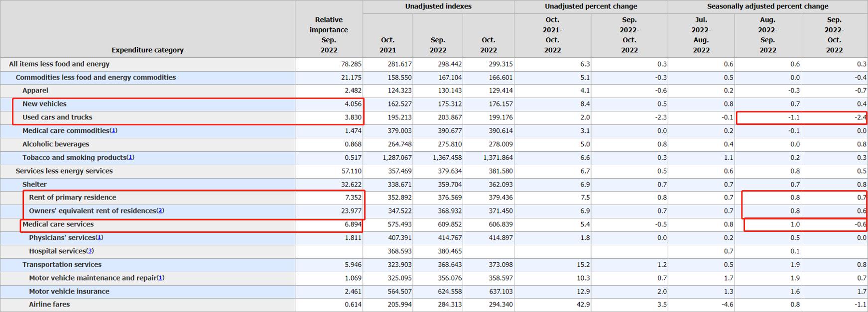Select the Transportation services row label

[62, 265]
